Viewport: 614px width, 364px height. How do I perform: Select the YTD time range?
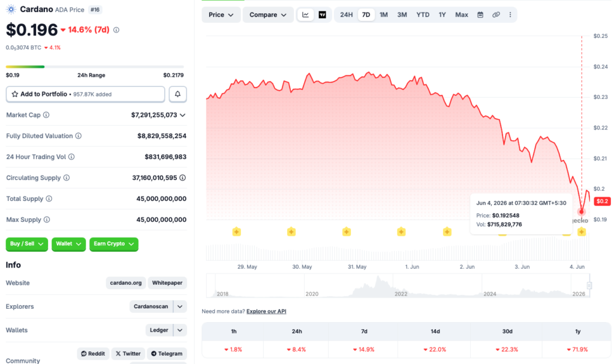click(423, 15)
